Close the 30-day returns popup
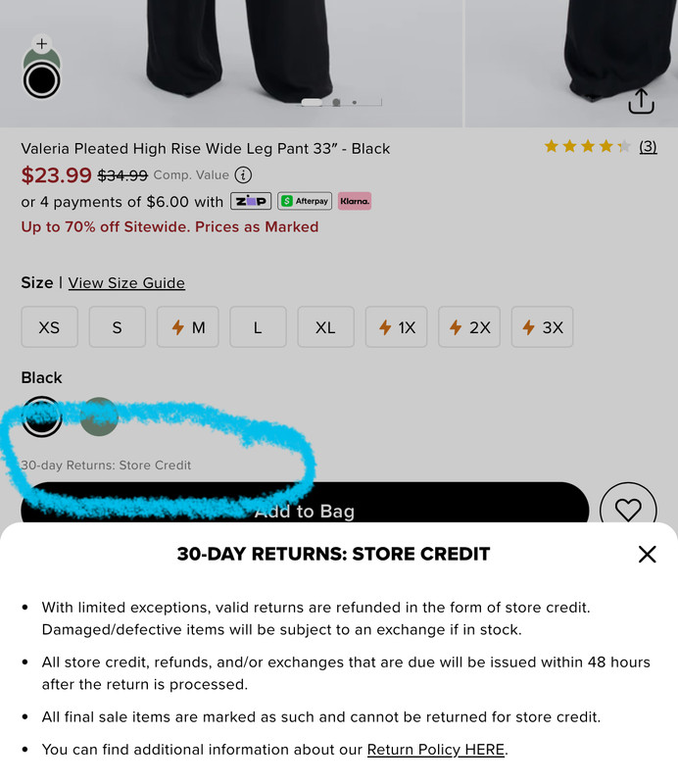Image resolution: width=678 pixels, height=784 pixels. point(647,554)
